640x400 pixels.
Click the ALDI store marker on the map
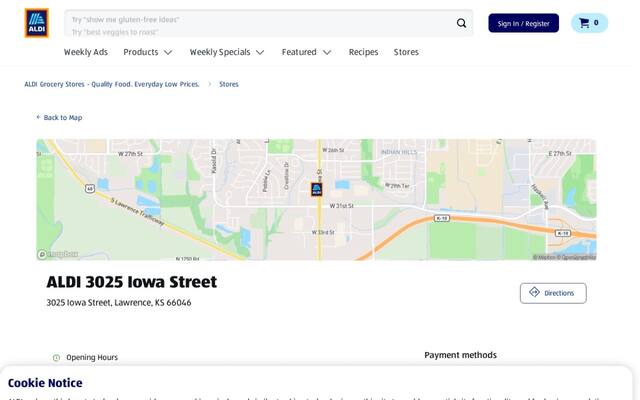tap(317, 189)
